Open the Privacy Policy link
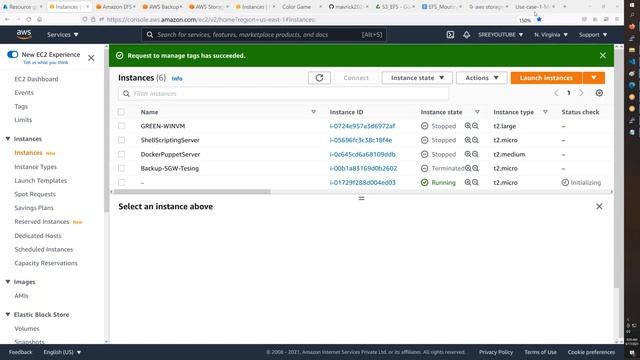 pos(496,352)
